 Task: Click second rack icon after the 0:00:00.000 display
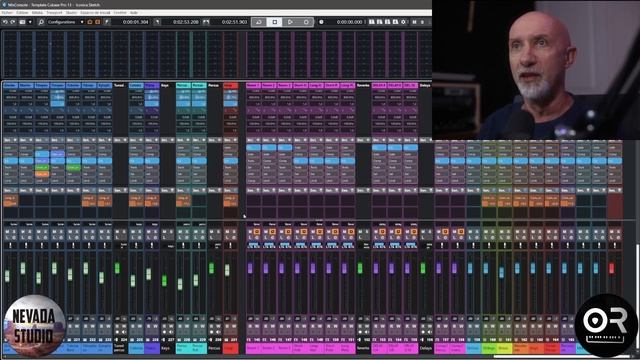(380, 22)
